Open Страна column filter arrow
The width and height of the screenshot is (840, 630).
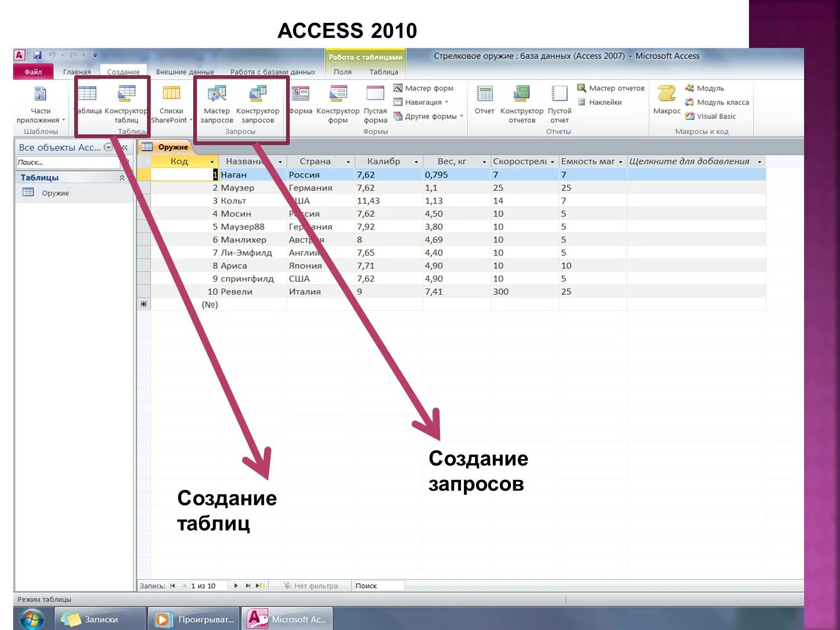(x=348, y=162)
